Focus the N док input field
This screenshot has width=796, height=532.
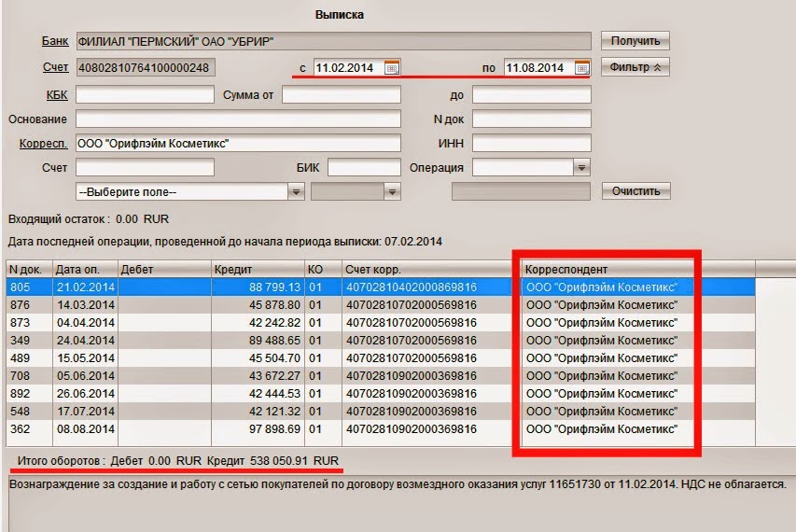coord(532,119)
